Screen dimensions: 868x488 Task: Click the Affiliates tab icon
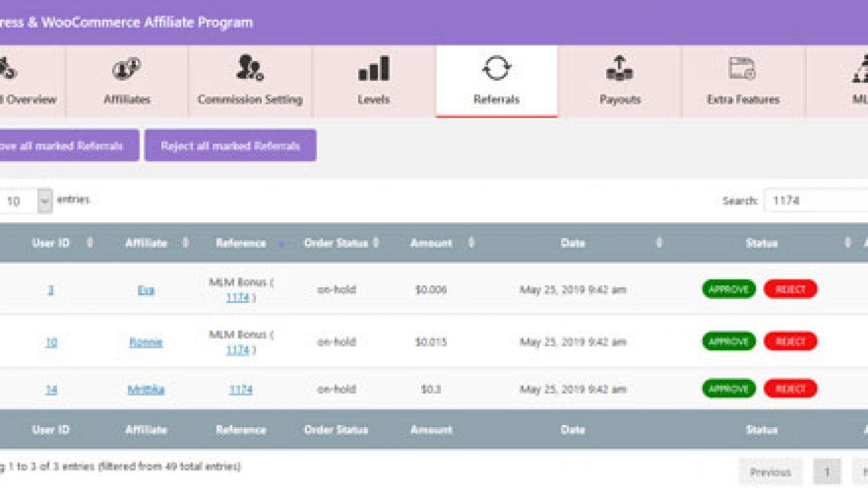[126, 69]
